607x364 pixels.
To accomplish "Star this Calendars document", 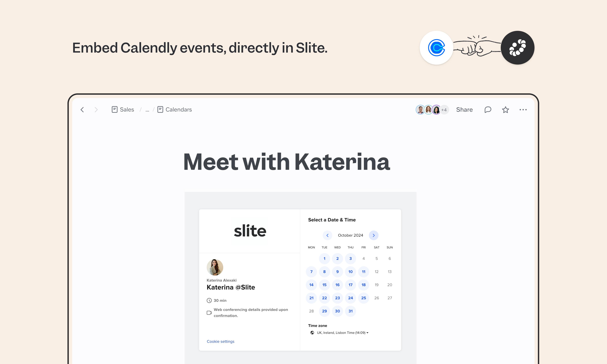I will 505,110.
